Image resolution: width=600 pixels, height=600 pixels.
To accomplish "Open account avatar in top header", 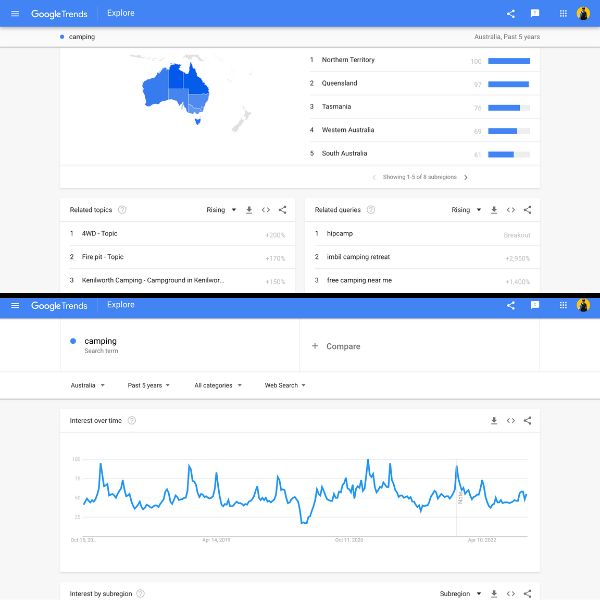I will [583, 14].
